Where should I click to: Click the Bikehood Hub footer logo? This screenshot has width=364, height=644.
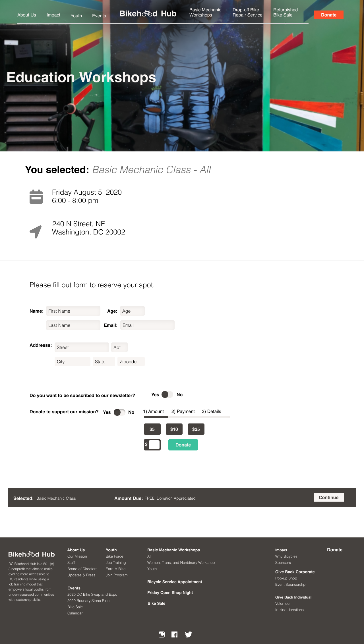[32, 554]
